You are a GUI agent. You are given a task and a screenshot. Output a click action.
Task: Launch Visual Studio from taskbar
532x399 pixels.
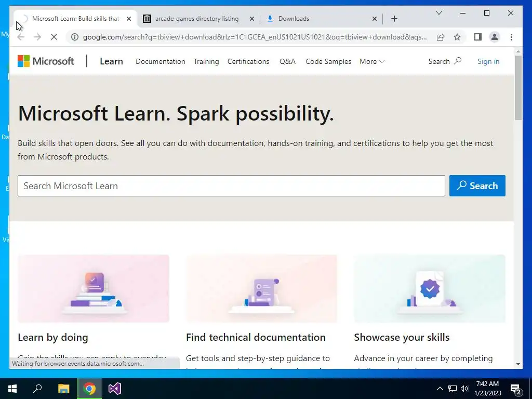[115, 389]
